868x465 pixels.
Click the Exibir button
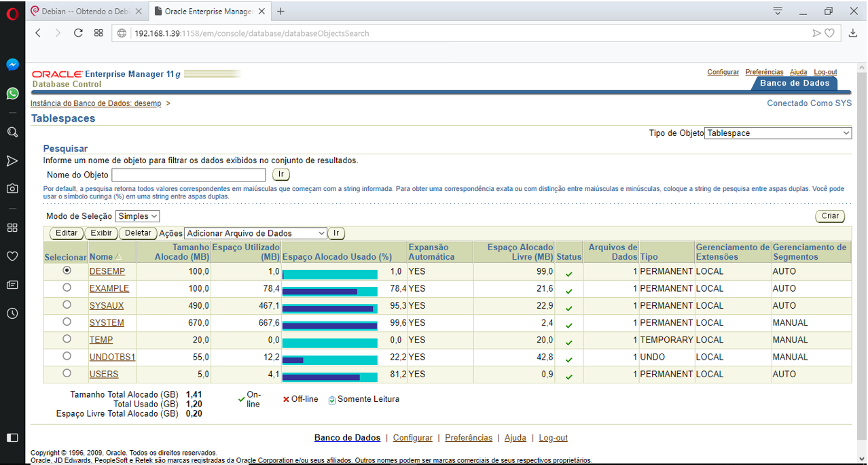(x=101, y=233)
